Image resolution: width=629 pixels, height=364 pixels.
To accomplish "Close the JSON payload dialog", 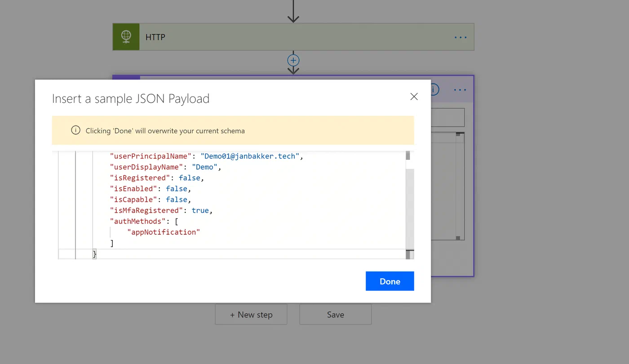I will [414, 96].
